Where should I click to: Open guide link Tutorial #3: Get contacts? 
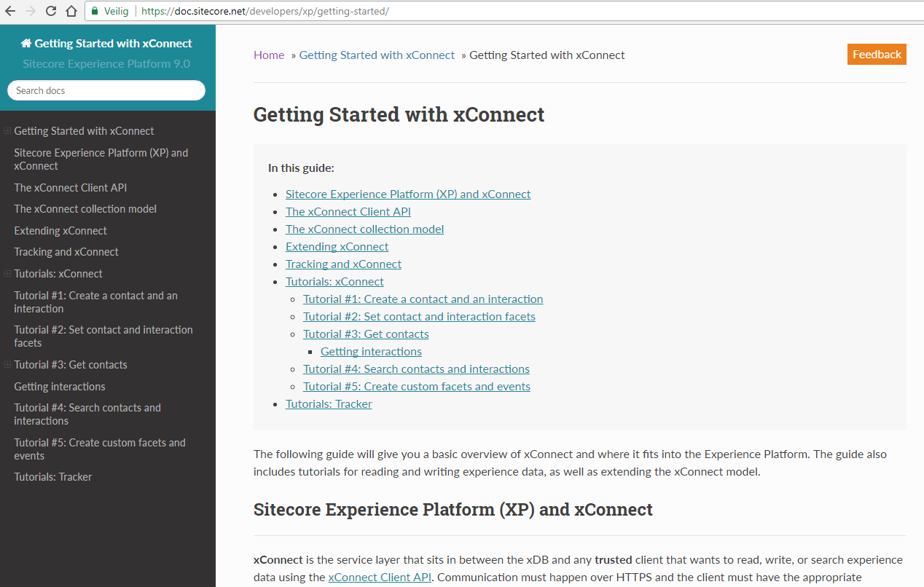(x=366, y=334)
